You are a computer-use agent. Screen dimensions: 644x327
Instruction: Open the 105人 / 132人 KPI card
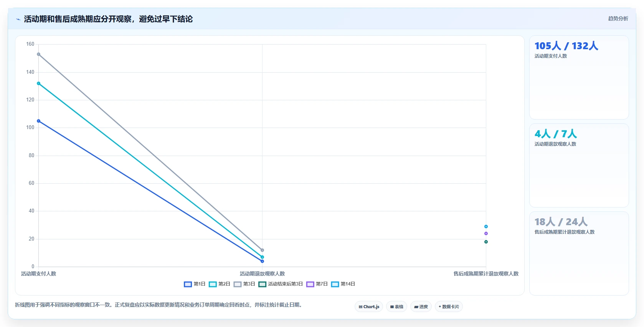579,78
